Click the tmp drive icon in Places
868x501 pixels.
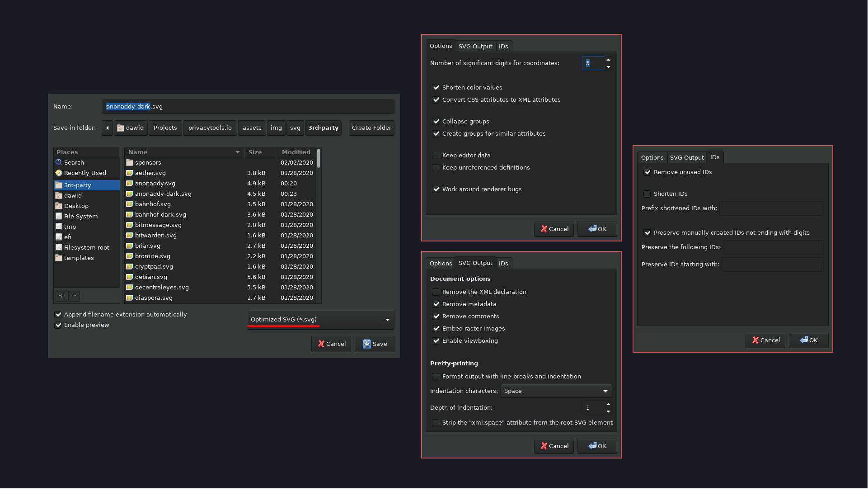click(59, 227)
